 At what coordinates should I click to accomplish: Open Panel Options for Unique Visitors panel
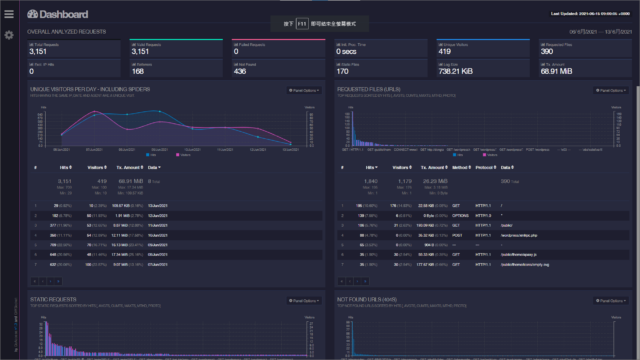pyautogui.click(x=304, y=91)
